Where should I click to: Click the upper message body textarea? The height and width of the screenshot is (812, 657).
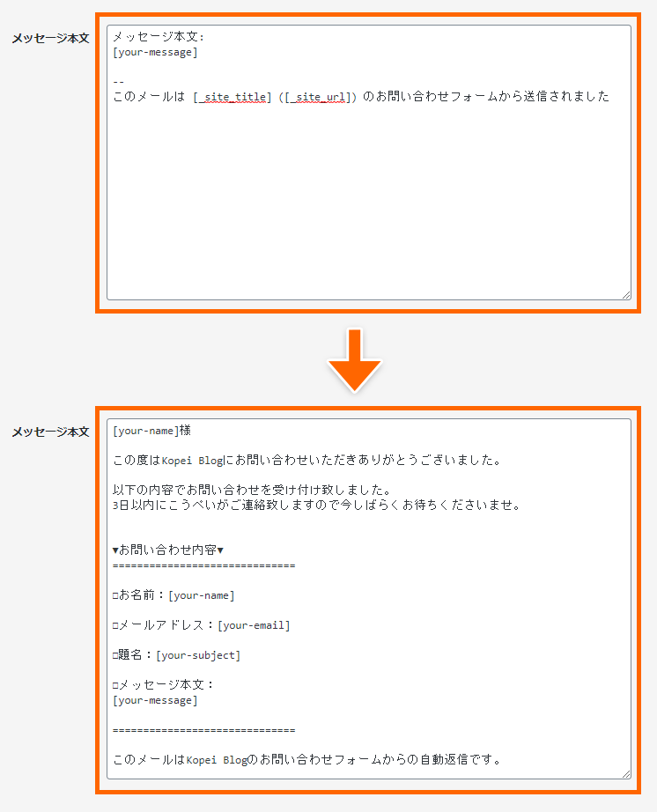coord(369,162)
